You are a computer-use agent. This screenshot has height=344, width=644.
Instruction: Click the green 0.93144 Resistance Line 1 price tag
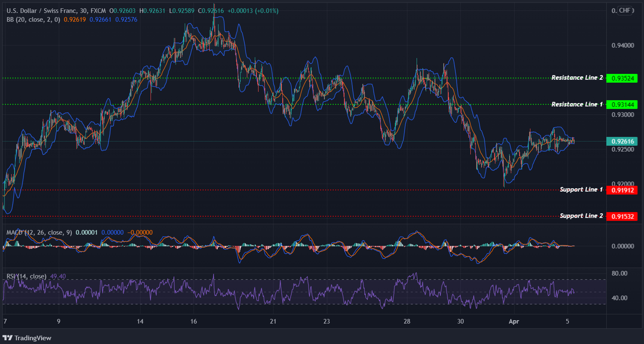click(622, 104)
